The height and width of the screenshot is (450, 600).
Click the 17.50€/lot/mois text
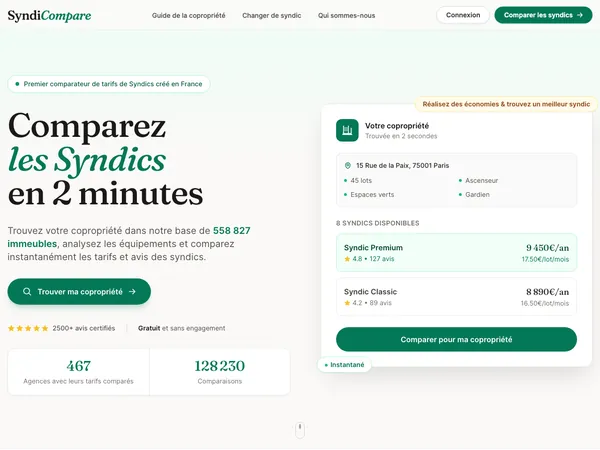tap(545, 259)
